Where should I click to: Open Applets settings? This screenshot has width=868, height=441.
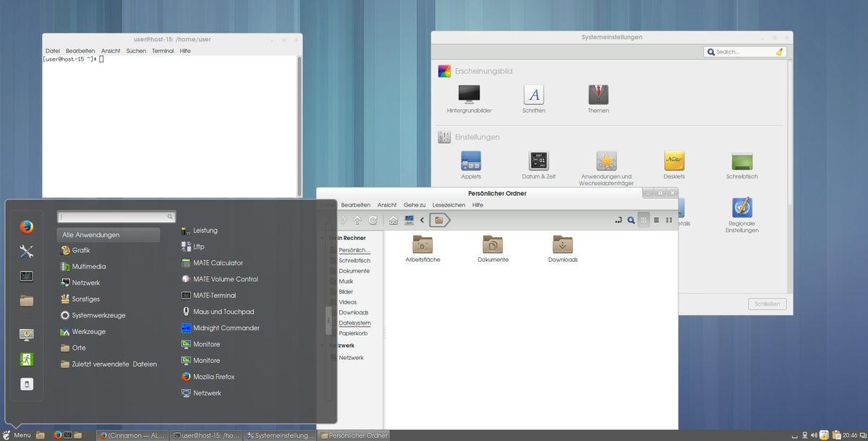[x=471, y=166]
